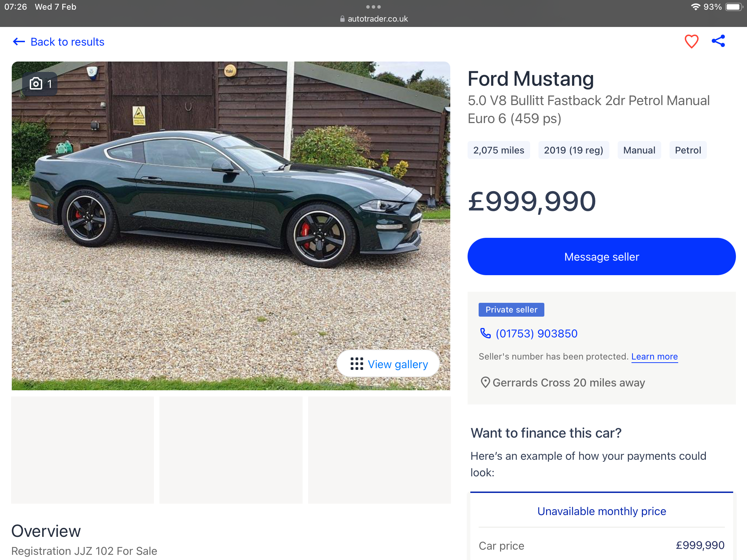
Task: Click the phone icon beside seller number
Action: click(485, 333)
